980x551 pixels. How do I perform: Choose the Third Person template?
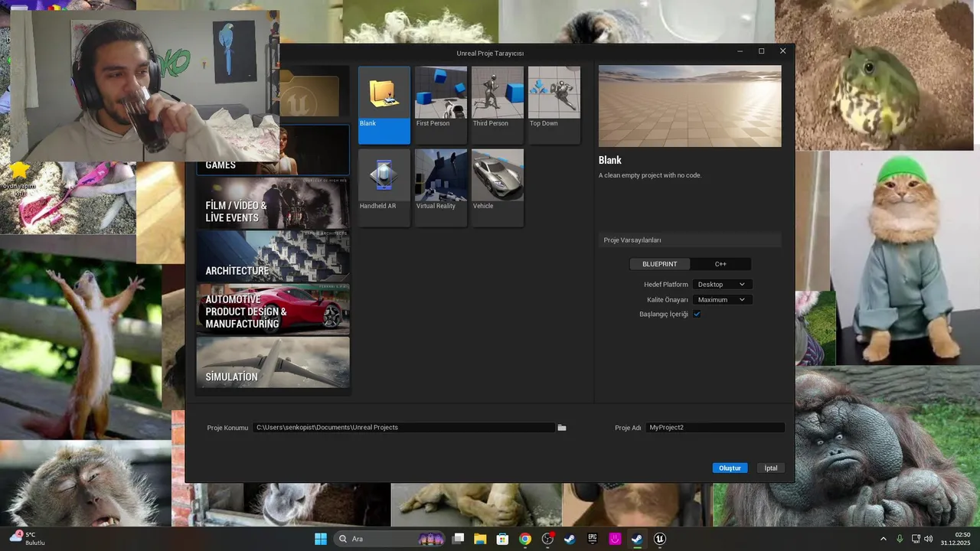point(498,105)
